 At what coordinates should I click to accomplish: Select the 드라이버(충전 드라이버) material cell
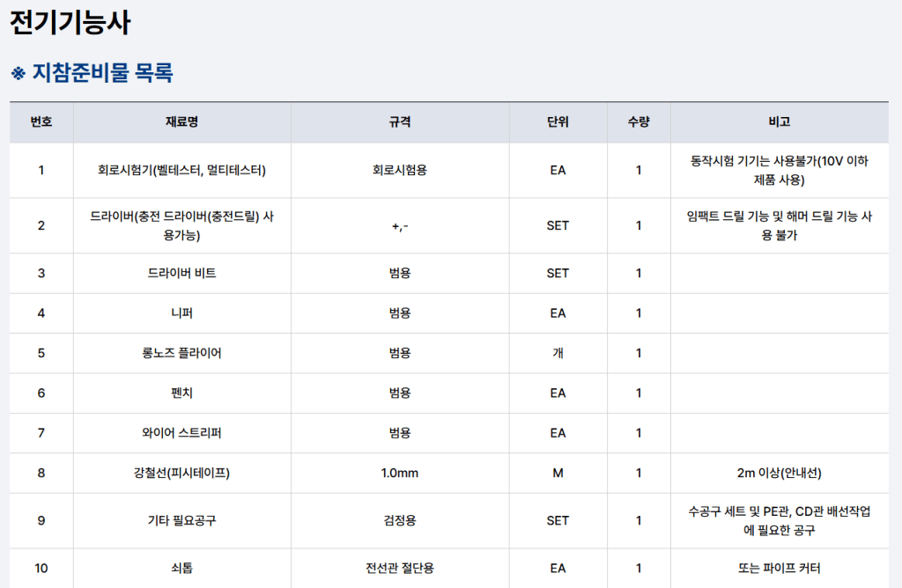181,225
